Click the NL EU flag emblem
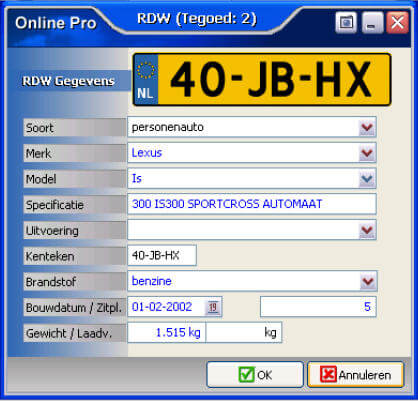Screen dimensions: 418x401 146,80
